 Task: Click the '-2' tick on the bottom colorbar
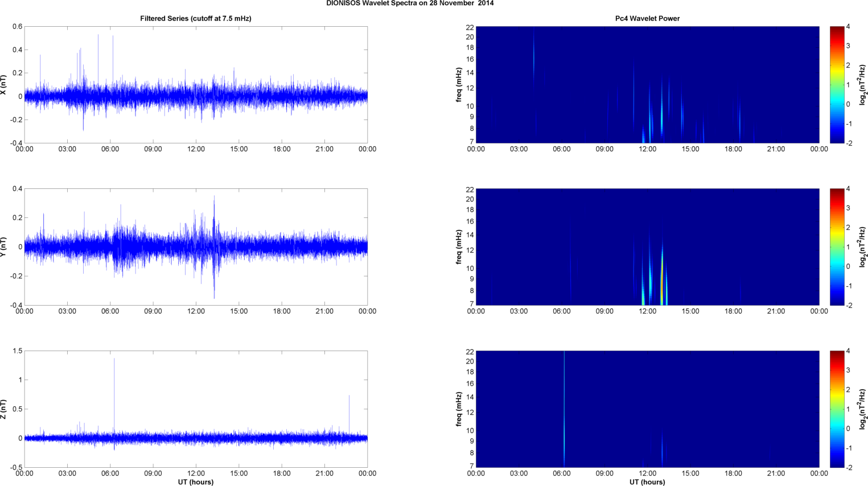pos(849,468)
